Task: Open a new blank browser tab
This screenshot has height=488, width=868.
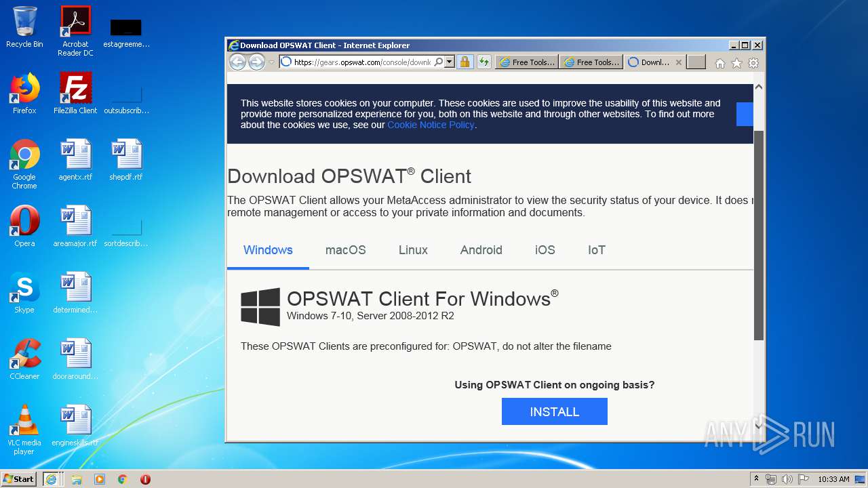Action: coord(696,62)
